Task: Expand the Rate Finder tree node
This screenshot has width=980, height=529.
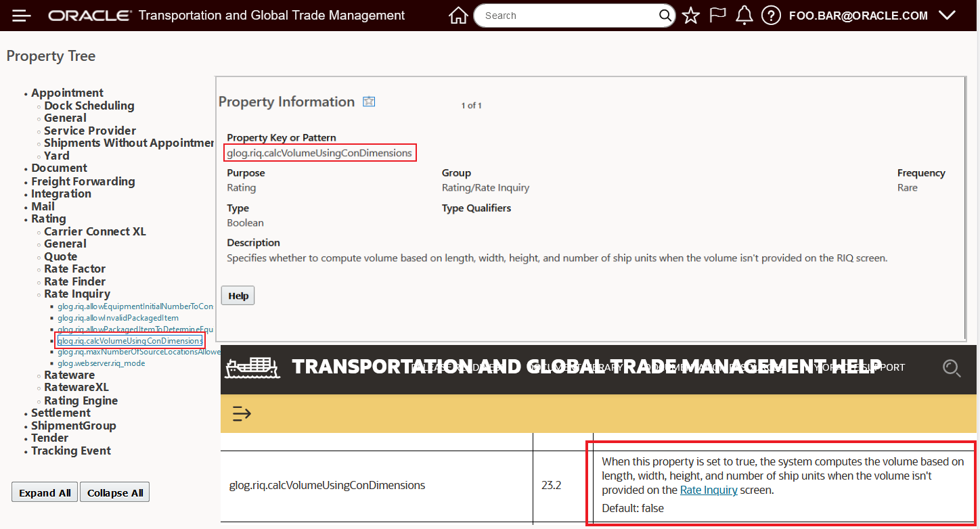Action: (74, 281)
